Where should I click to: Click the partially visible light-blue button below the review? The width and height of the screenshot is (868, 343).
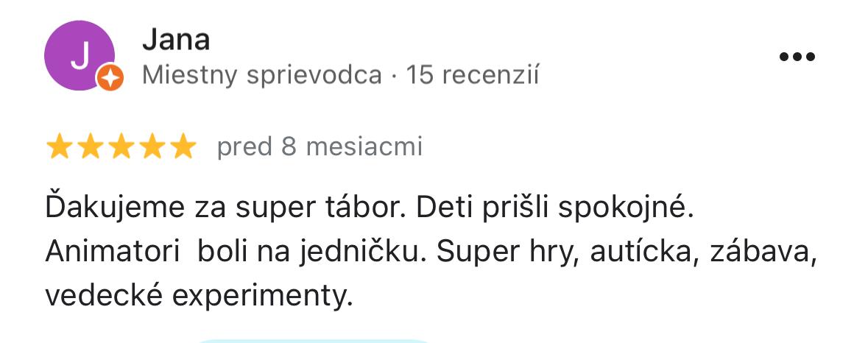click(313, 339)
